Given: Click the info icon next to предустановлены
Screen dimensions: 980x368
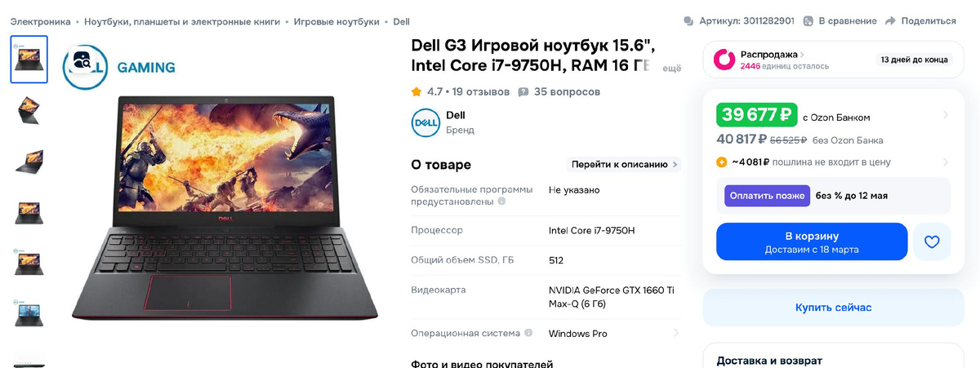Looking at the screenshot, I should 501,201.
